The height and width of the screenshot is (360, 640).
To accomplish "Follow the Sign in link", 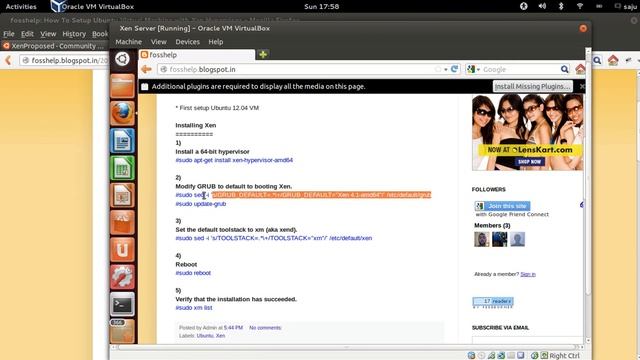I will tap(528, 274).
